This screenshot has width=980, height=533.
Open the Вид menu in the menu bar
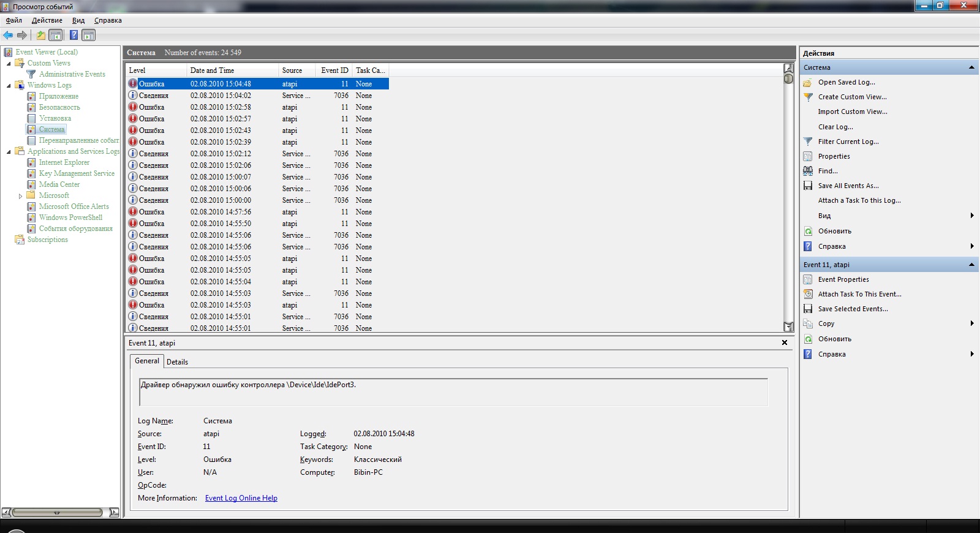(x=78, y=20)
